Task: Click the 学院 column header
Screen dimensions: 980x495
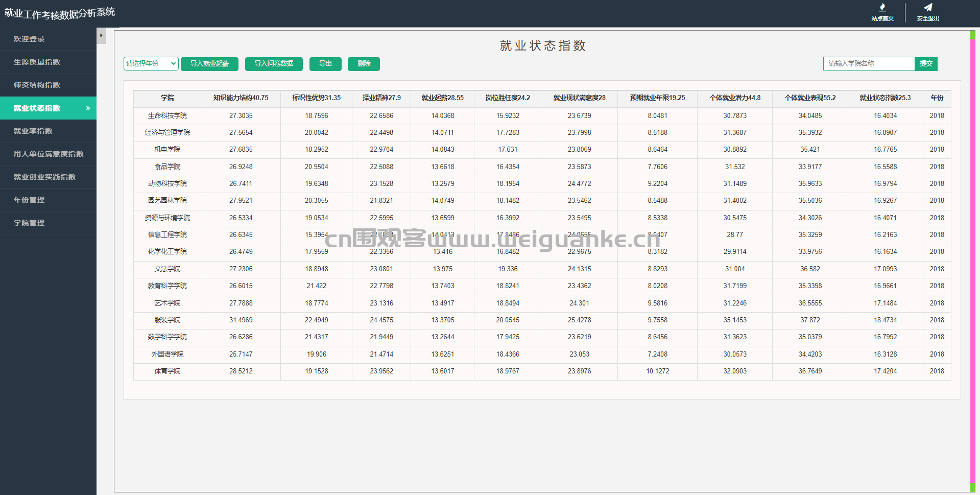Action: pos(168,98)
